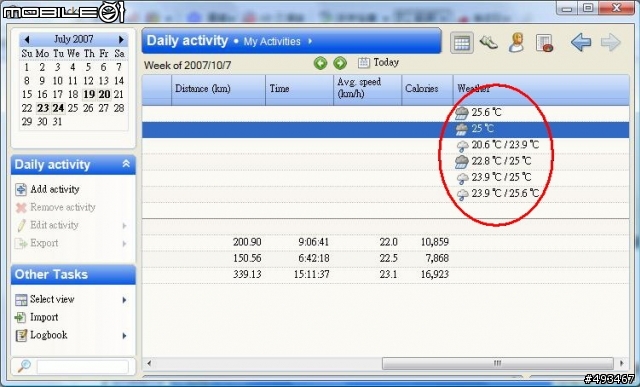Select the highlighted 25 °C row
640x387 pixels.
pos(385,129)
